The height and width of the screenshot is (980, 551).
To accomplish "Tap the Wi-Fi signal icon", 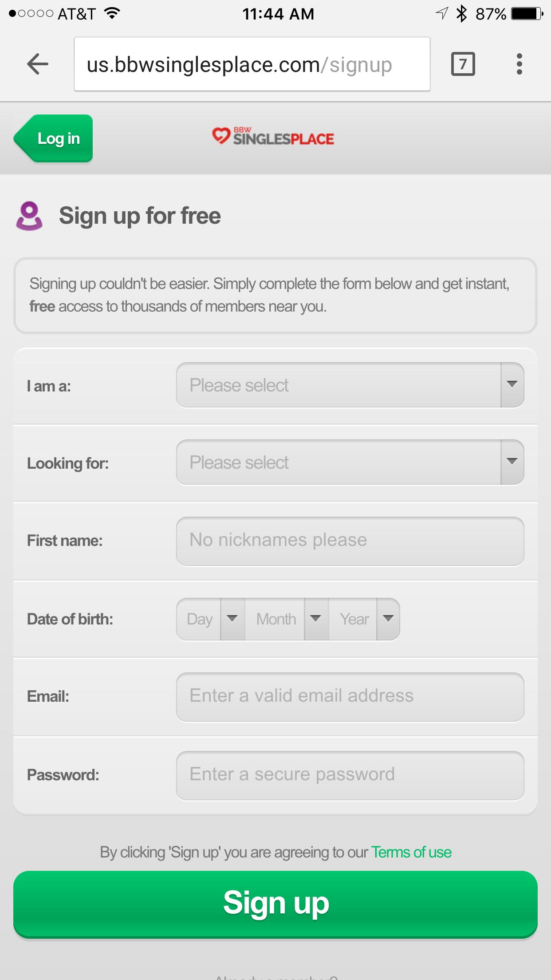I will point(113,14).
